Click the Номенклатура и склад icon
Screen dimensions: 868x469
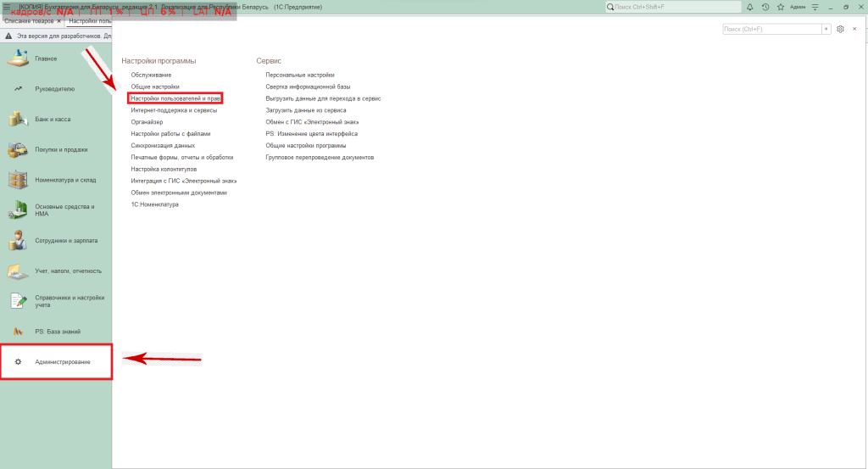click(x=18, y=180)
